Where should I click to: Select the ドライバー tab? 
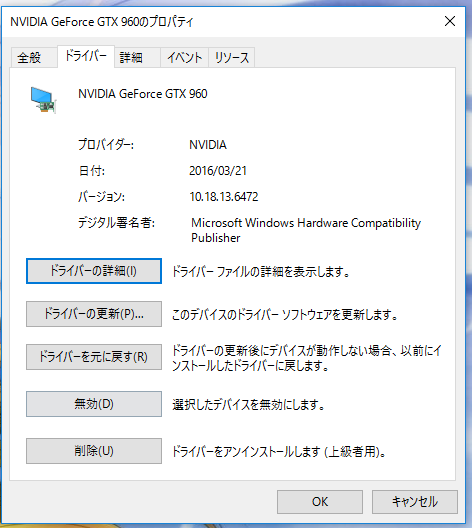coord(86,56)
